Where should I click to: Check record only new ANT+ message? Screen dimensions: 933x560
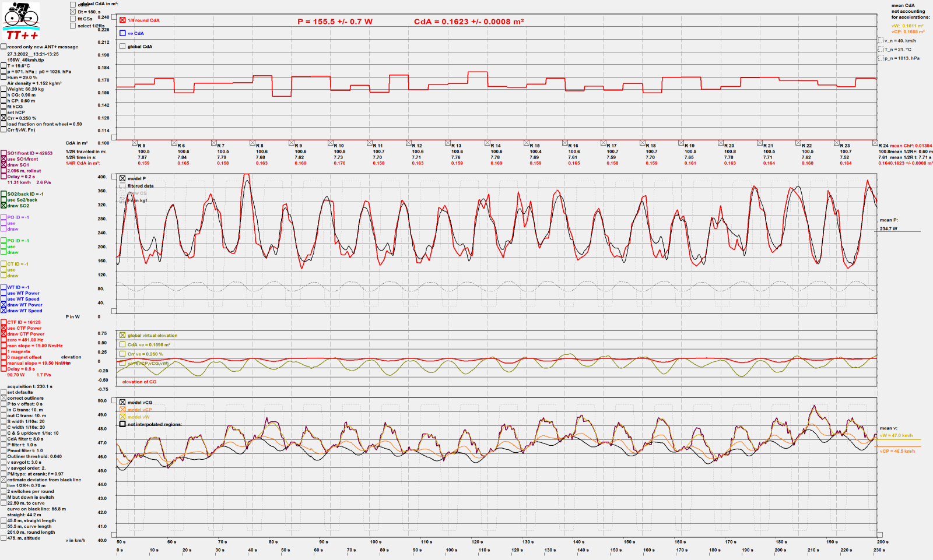(3, 47)
